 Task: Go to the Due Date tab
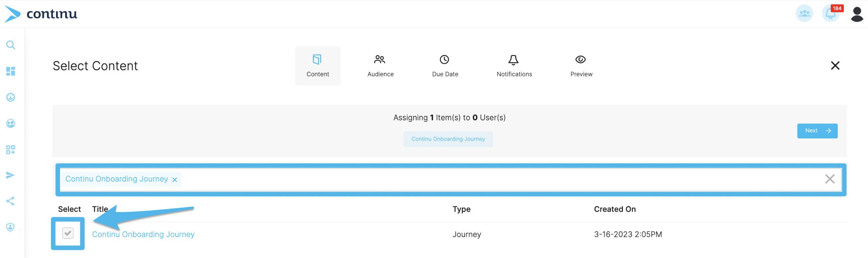445,66
